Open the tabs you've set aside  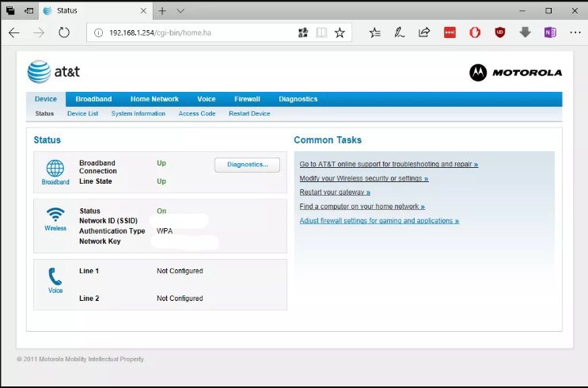(10, 11)
